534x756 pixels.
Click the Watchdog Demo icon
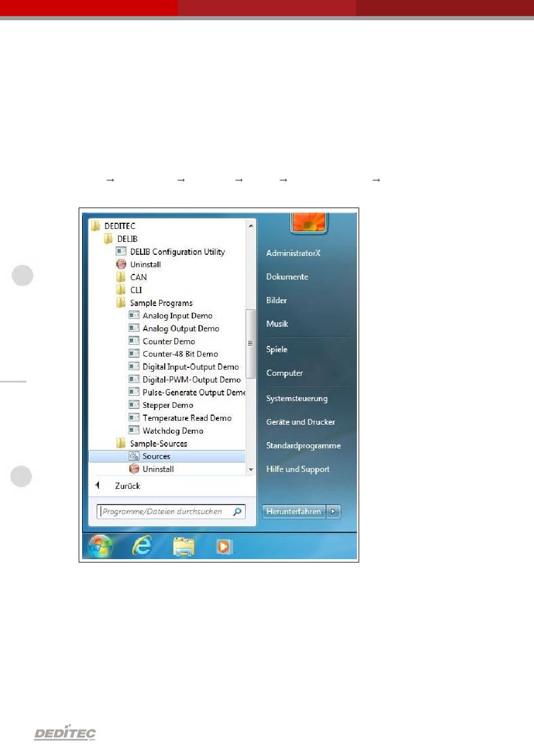click(134, 430)
